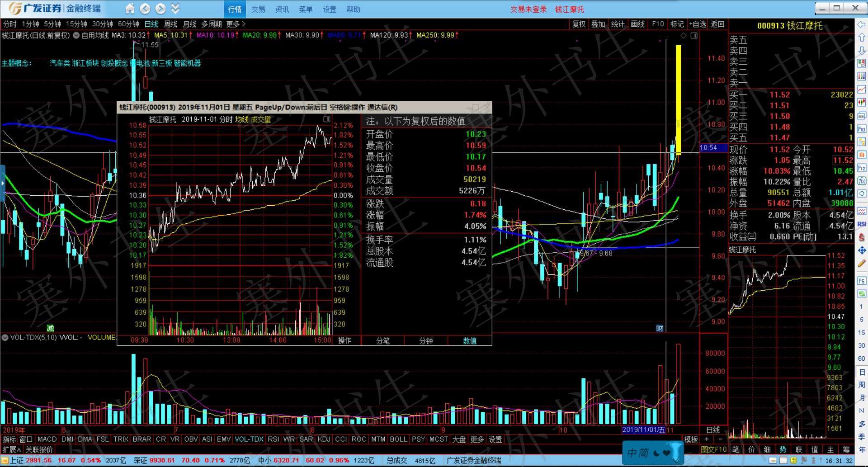Image resolution: width=868 pixels, height=467 pixels.
Task: Click the 图文F10 tab
Action: (714, 449)
